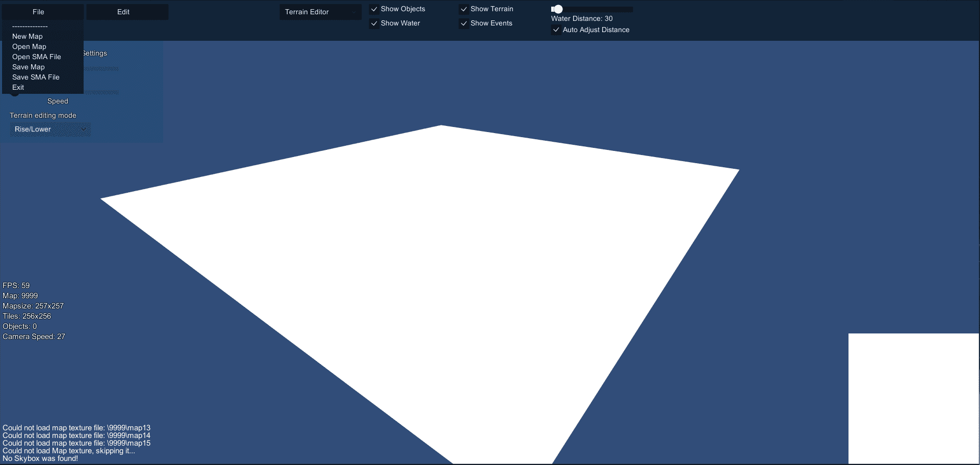Click the Water Distance: 30 label
Viewport: 980px width, 465px height.
point(582,18)
